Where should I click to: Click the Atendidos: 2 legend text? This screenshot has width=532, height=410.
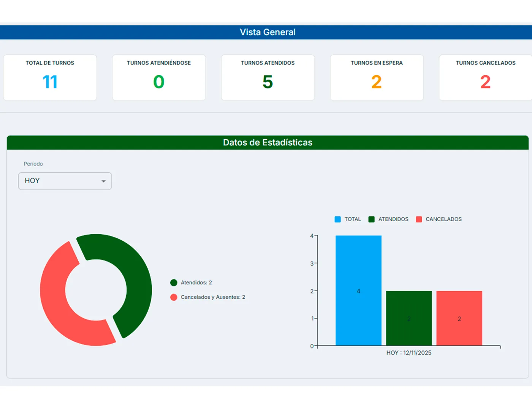(x=196, y=283)
